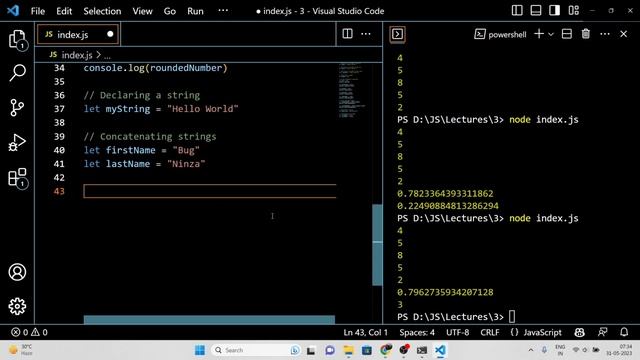
Task: Click terminal output 0.7962735934207128
Action: coord(445,292)
